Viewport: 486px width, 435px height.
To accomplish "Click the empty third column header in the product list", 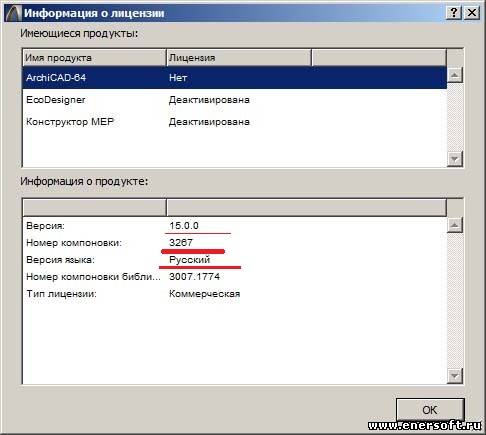I will [379, 58].
